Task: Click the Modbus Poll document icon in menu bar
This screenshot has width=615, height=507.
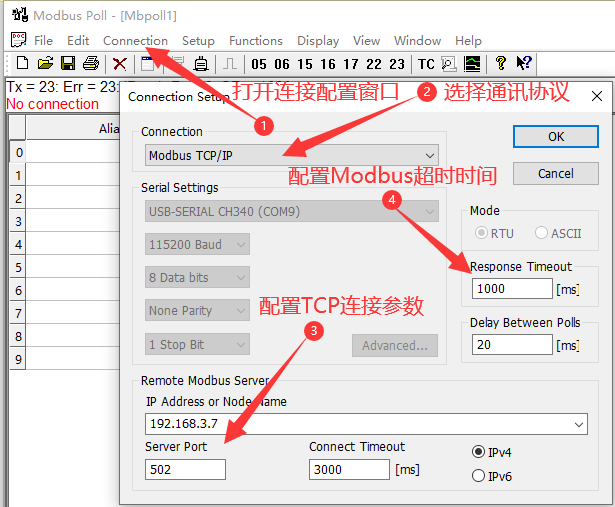Action: point(18,40)
